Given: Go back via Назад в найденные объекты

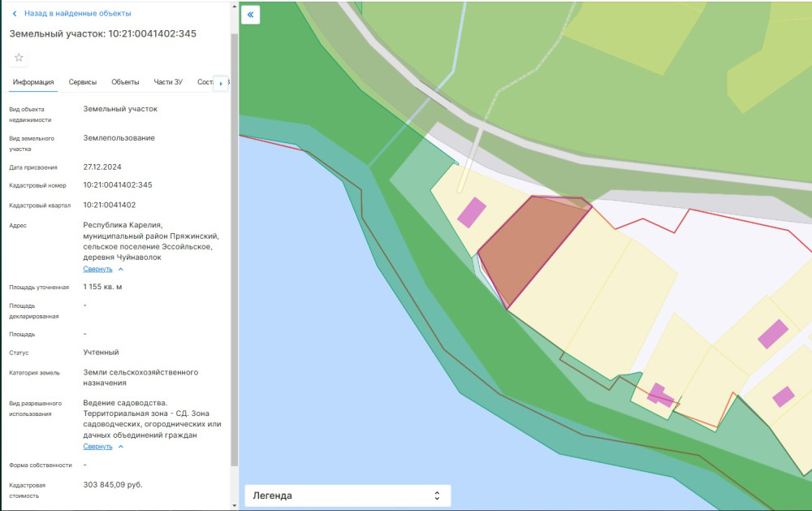Looking at the screenshot, I should 77,14.
